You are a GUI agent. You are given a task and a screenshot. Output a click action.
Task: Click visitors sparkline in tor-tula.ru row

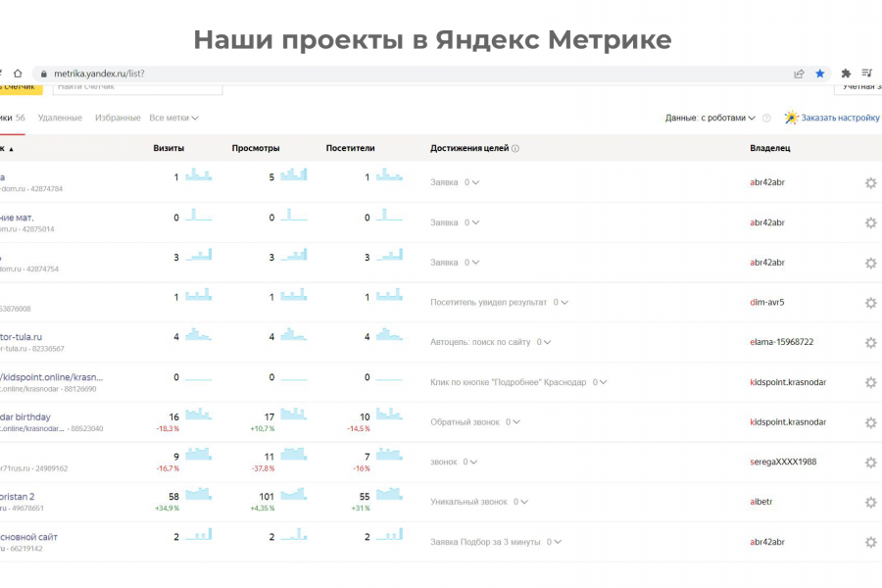coord(389,334)
